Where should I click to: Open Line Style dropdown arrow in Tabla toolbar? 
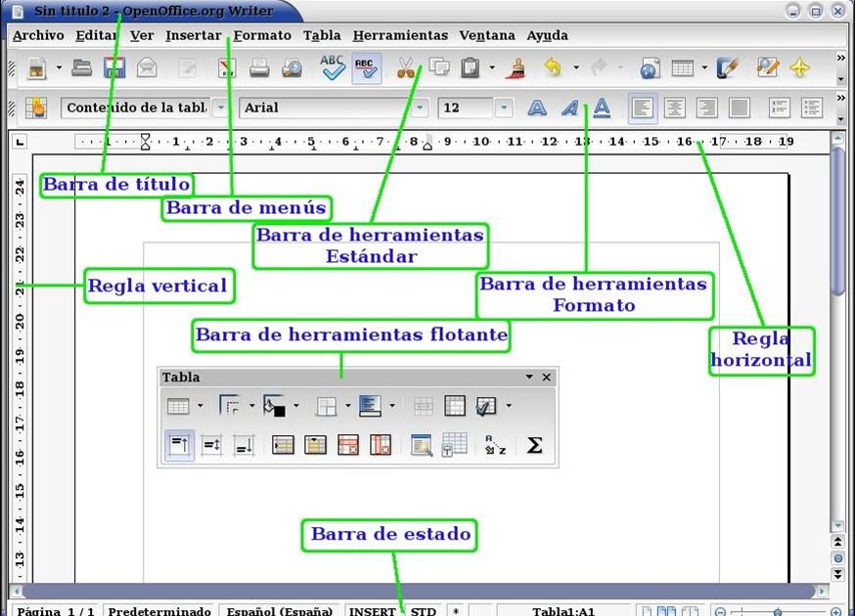252,406
